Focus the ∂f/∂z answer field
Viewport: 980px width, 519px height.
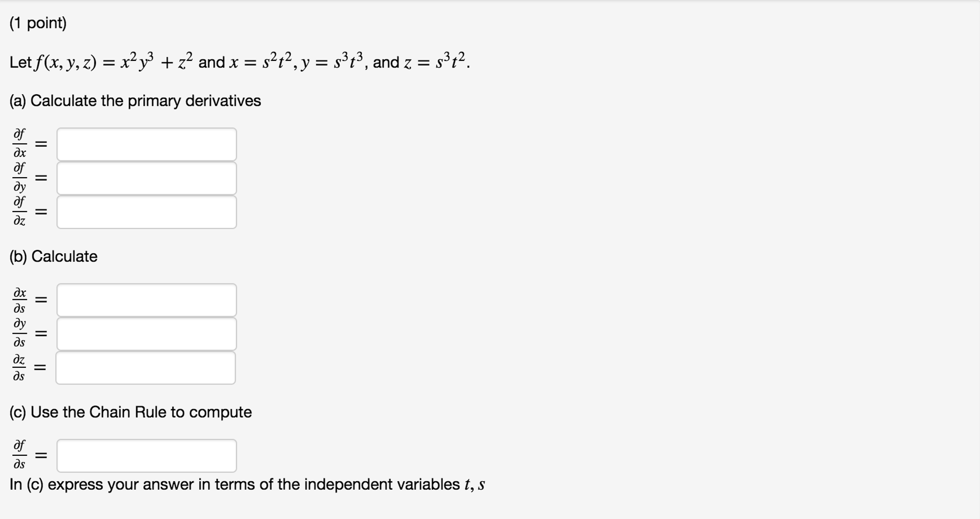(x=147, y=212)
